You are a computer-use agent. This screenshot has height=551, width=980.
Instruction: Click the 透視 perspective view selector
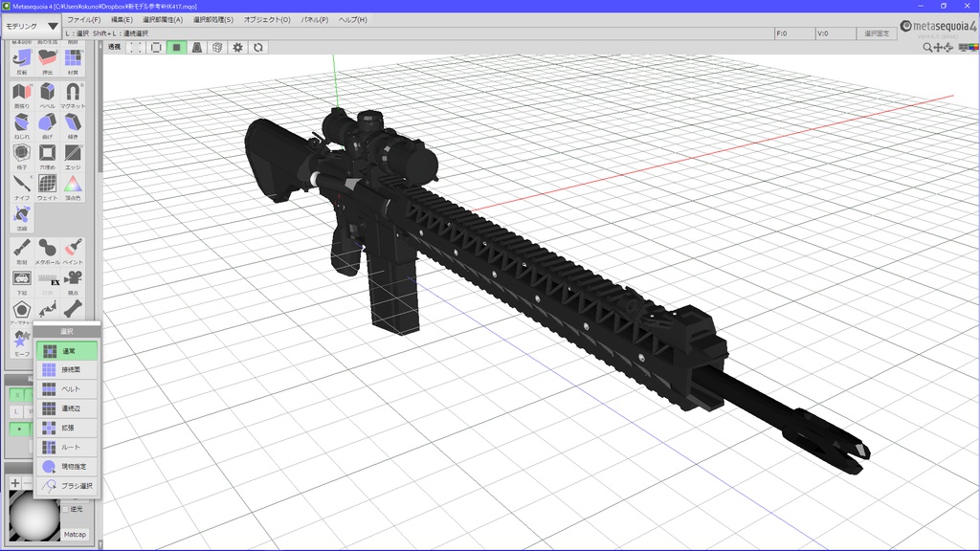[115, 48]
